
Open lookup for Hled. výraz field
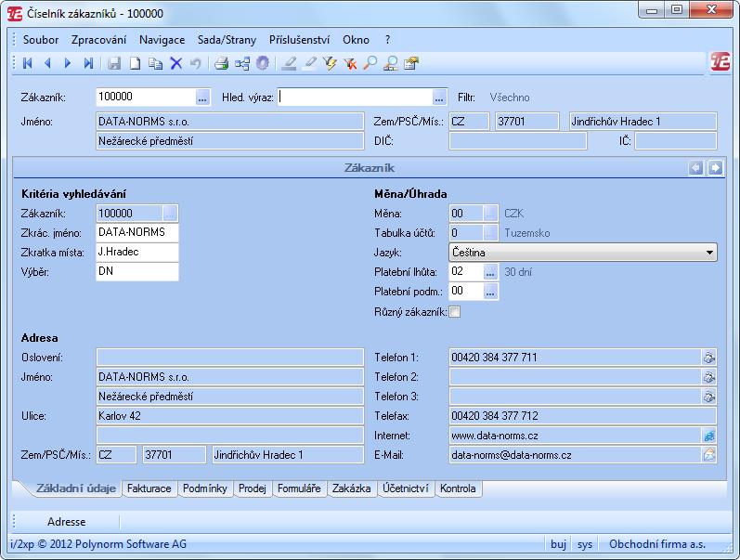tap(439, 98)
